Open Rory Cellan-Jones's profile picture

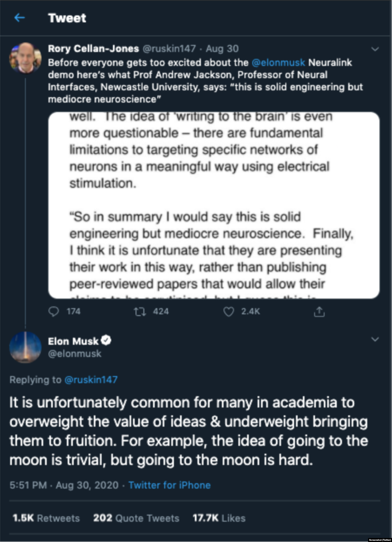25,58
